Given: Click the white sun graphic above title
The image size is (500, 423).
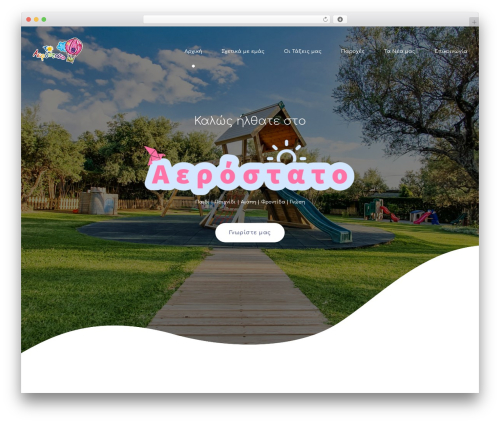Looking at the screenshot, I should pyautogui.click(x=286, y=152).
